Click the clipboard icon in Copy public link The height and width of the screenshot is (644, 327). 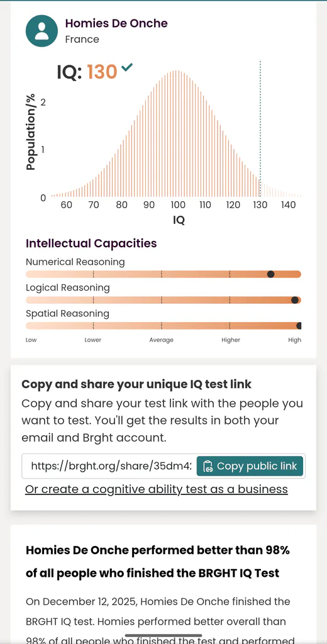pyautogui.click(x=208, y=466)
